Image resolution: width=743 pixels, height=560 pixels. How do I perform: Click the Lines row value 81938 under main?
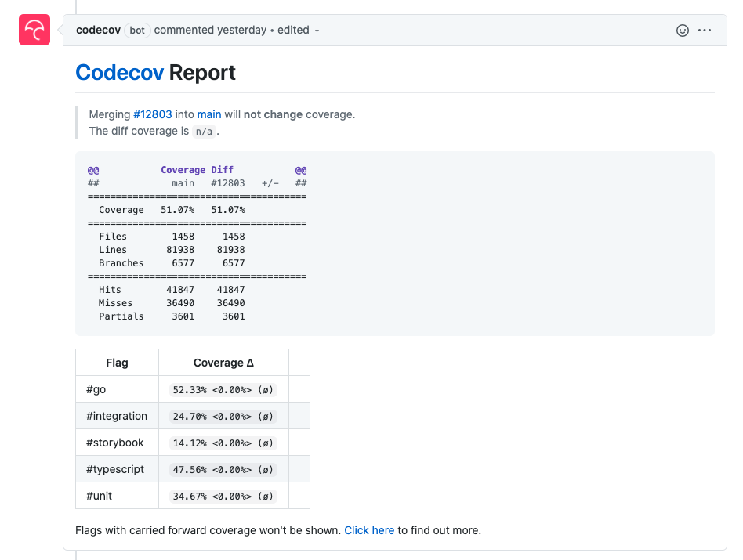pos(180,250)
